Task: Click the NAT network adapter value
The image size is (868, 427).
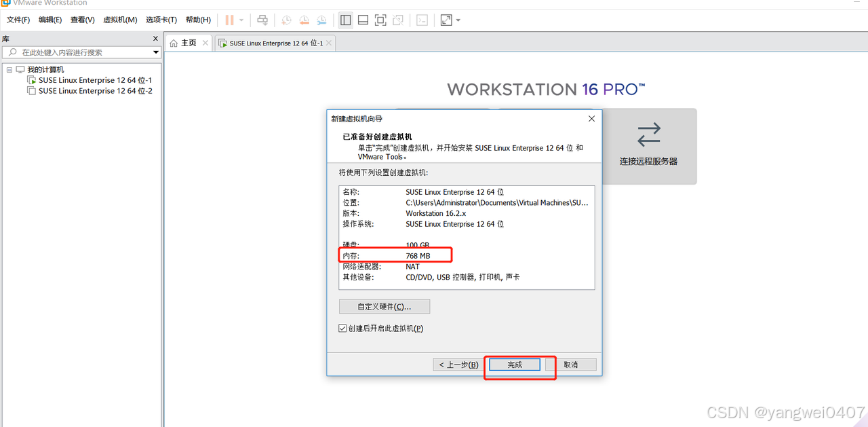Action: pyautogui.click(x=413, y=267)
